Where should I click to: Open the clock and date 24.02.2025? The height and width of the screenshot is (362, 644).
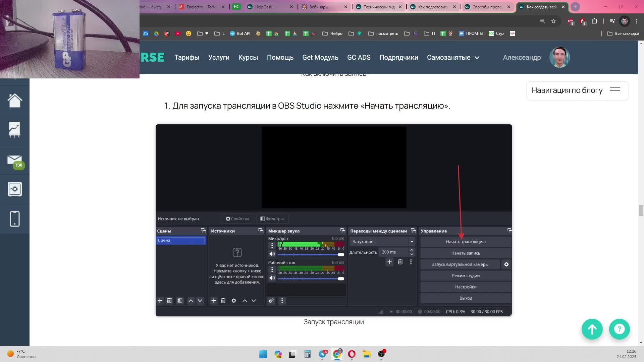[x=626, y=354]
